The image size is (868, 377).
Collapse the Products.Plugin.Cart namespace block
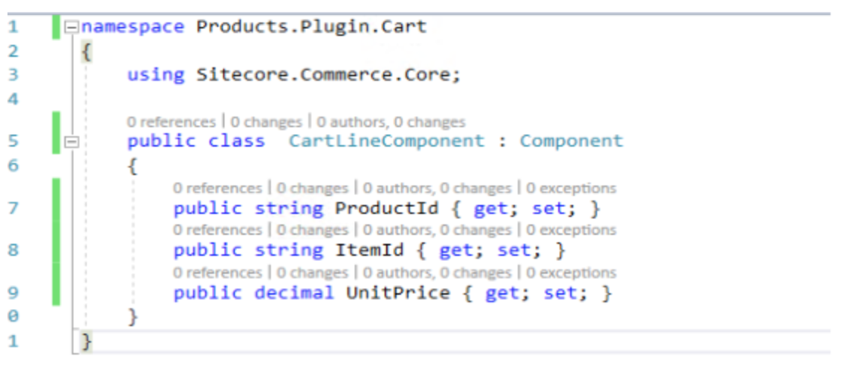click(72, 27)
